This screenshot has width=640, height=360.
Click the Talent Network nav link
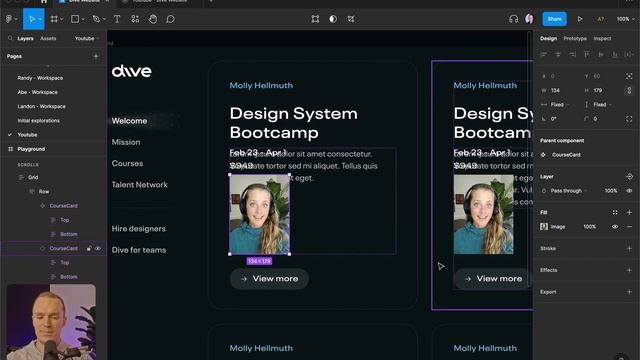point(140,184)
